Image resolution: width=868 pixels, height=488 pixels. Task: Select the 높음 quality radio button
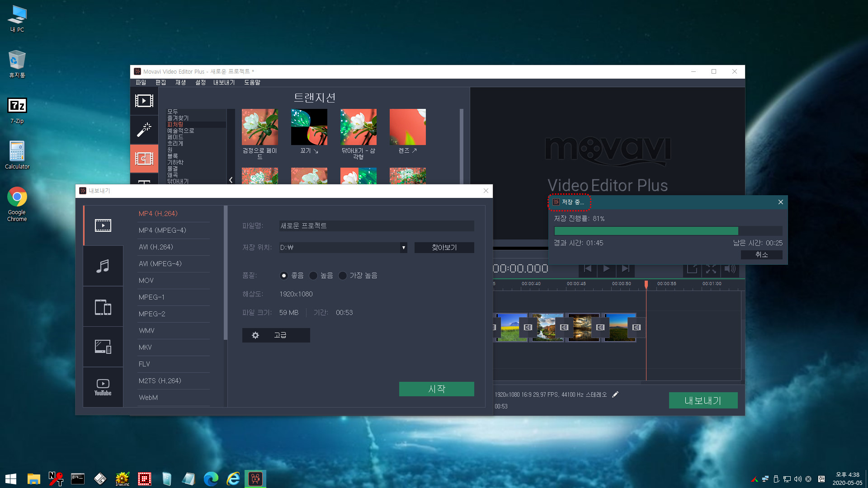coord(313,276)
